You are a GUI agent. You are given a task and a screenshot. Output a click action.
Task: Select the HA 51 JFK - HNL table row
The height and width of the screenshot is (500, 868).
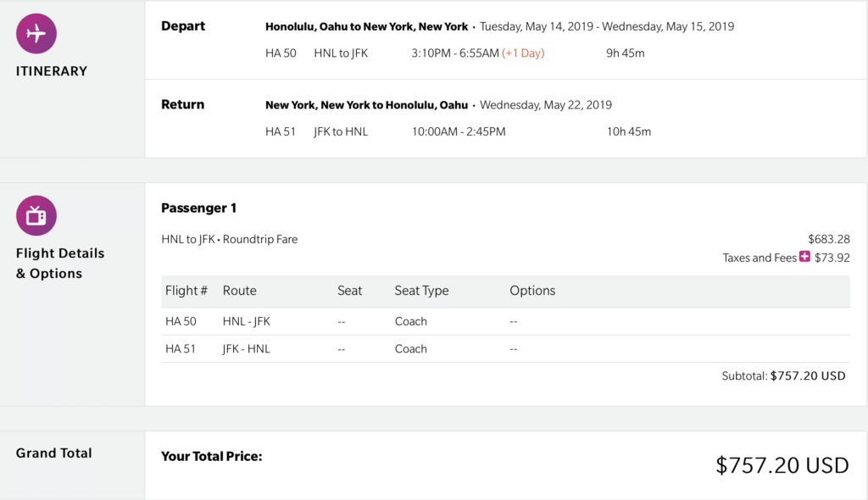(x=505, y=349)
